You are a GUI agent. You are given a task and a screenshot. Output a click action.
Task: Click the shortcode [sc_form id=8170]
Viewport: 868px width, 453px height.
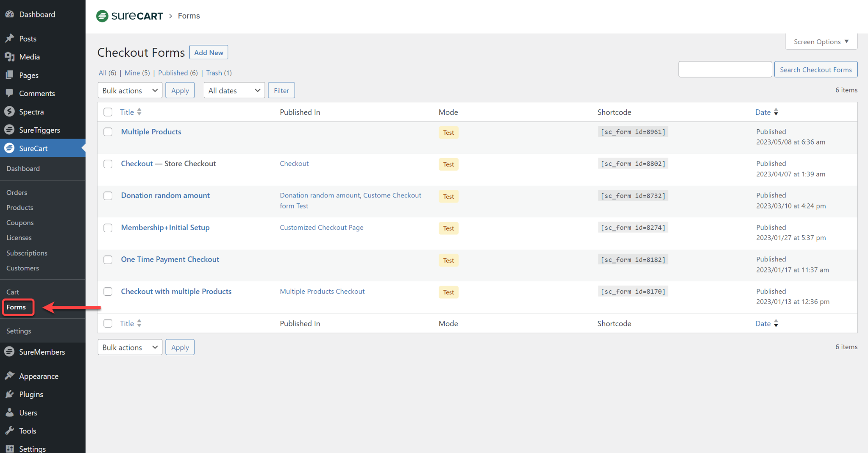pos(633,292)
